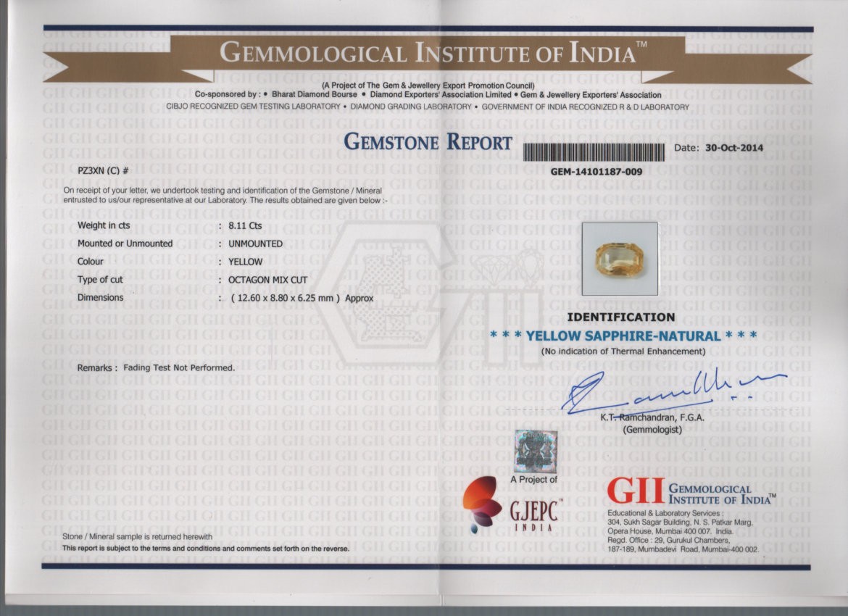This screenshot has width=848, height=616.
Task: Click the Regd. Office Gurukul Chambers line
Action: click(668, 541)
